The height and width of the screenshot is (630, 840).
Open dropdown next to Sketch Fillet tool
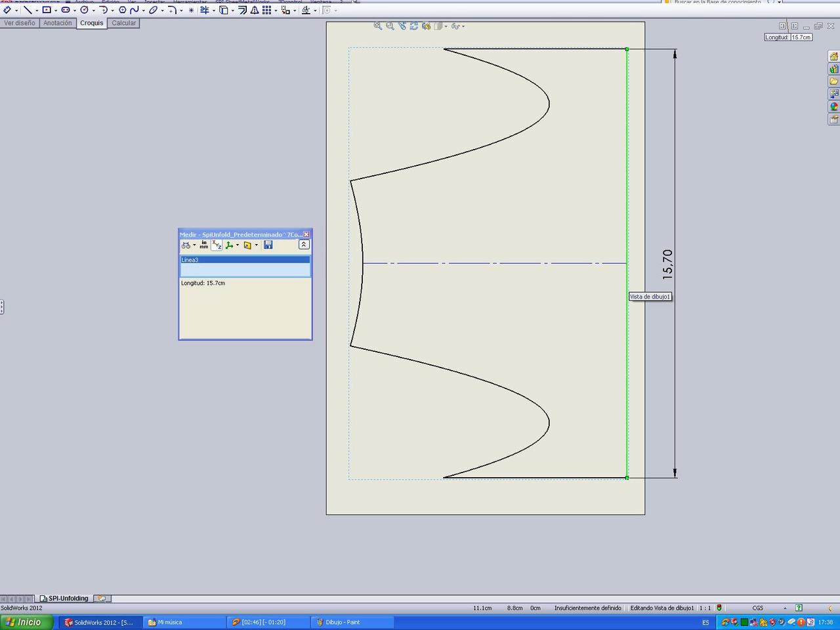181,10
